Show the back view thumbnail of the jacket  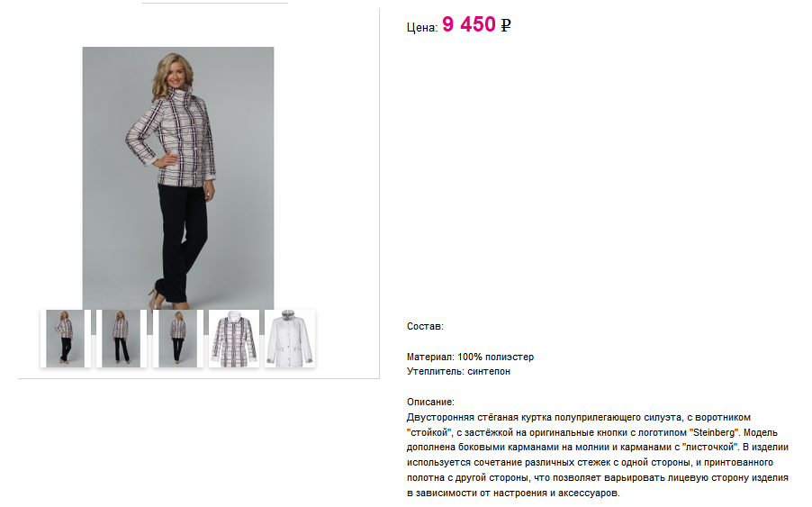[x=177, y=339]
